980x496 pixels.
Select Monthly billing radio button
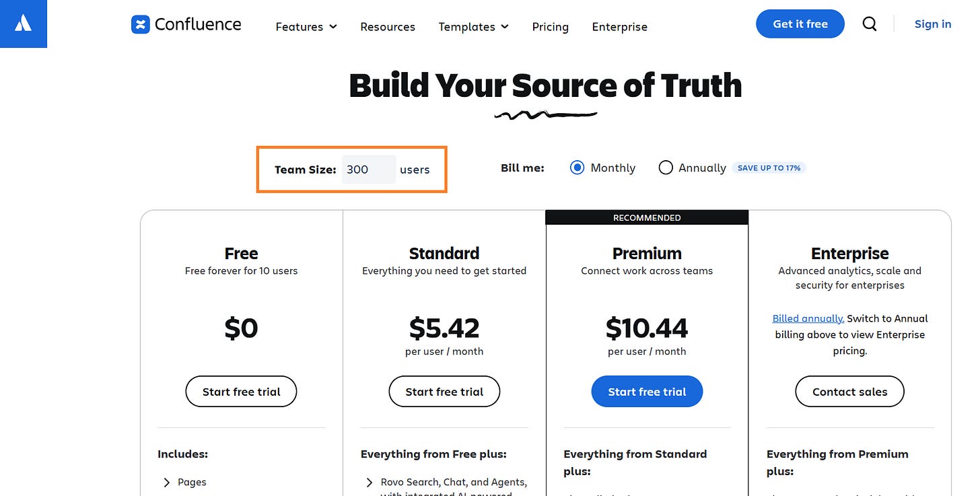(577, 168)
